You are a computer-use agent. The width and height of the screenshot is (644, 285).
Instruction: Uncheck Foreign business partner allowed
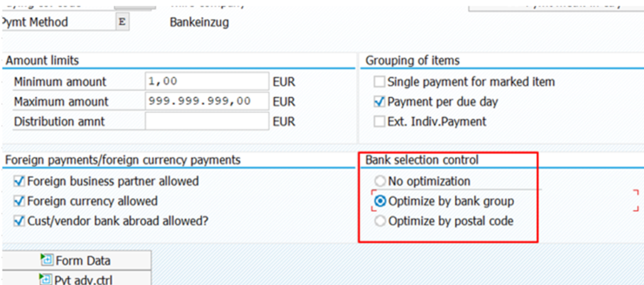(x=19, y=181)
